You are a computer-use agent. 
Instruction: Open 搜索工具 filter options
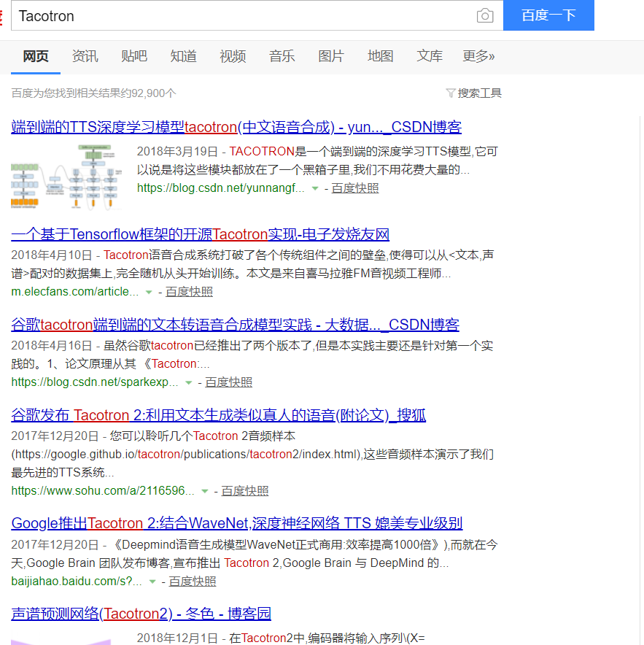(479, 93)
